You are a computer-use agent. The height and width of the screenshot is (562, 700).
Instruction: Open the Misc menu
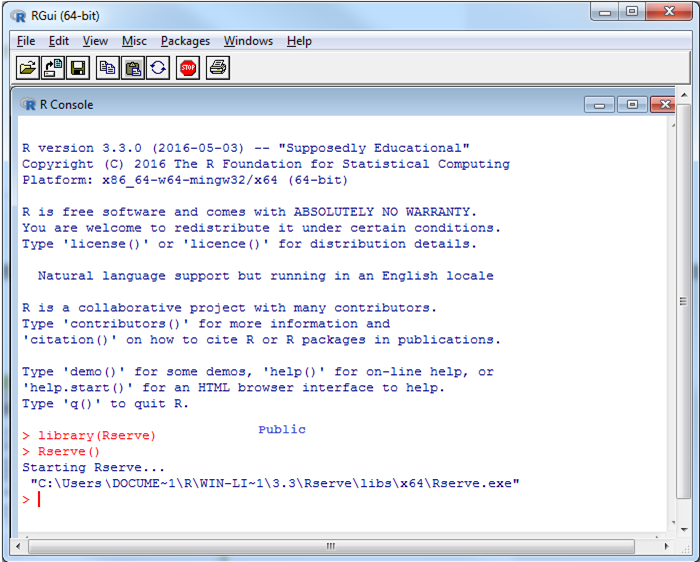coord(134,41)
